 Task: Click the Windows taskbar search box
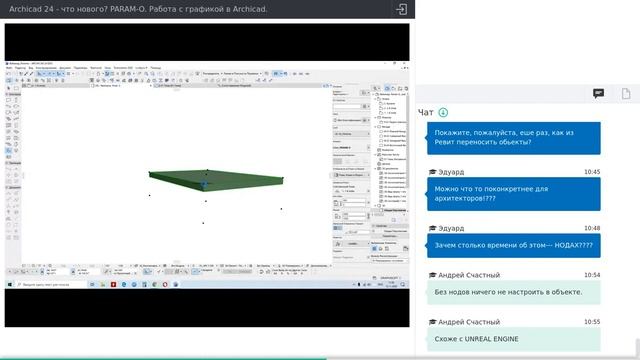[x=51, y=284]
